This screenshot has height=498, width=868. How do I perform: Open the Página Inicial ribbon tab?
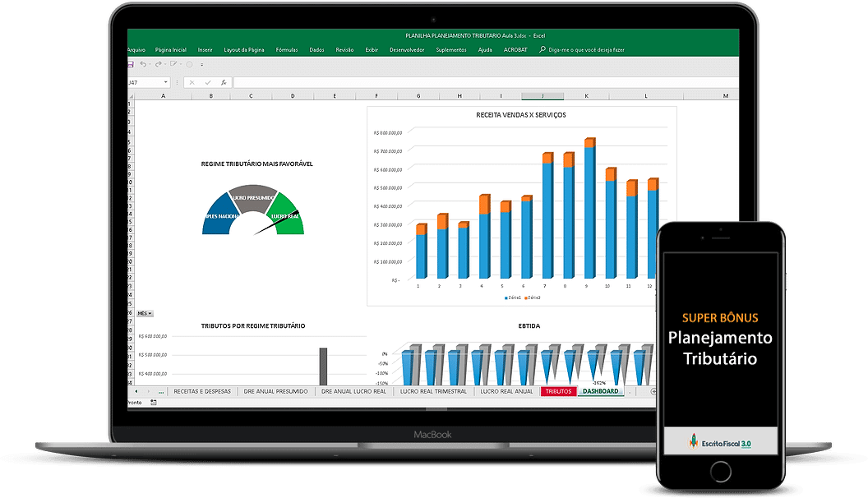[170, 49]
